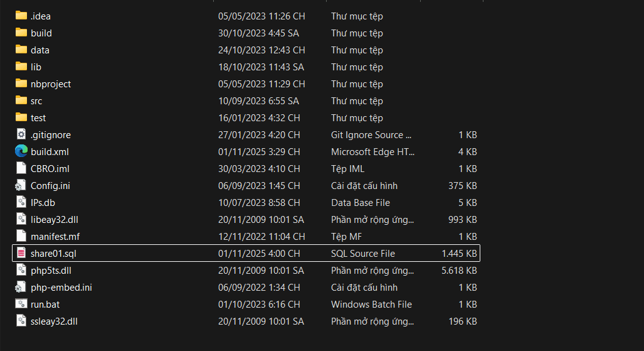Click the 375 KB size value
The image size is (644, 351).
463,186
